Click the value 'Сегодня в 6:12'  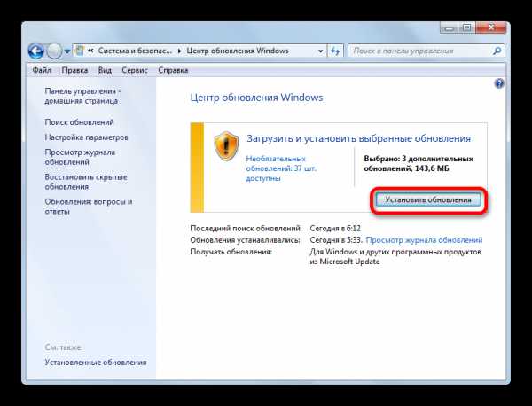[335, 229]
